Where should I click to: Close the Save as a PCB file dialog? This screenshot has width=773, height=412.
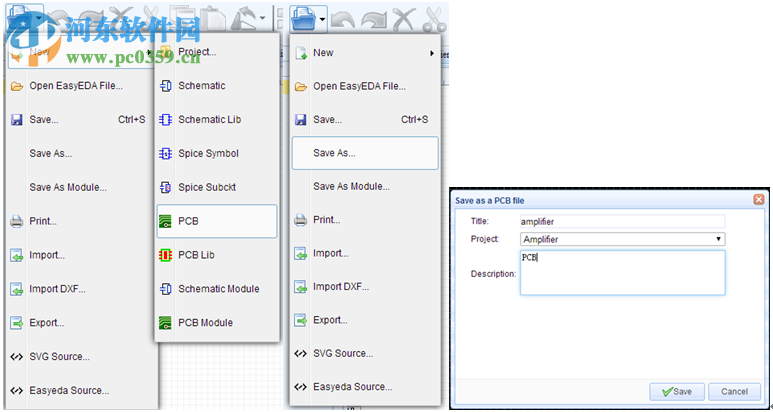pos(759,200)
